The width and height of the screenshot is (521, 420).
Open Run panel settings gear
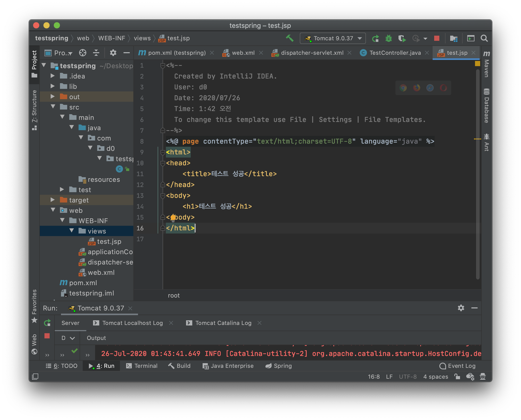point(461,308)
